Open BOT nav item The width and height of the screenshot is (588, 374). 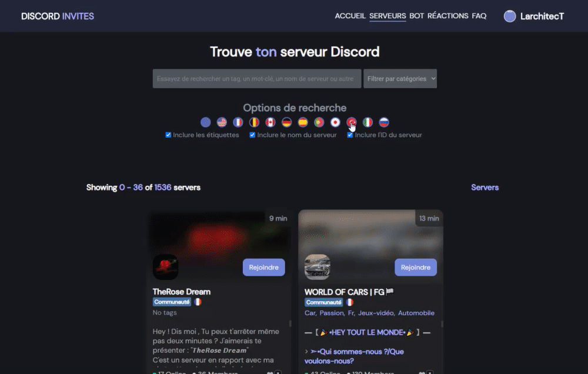pyautogui.click(x=417, y=16)
